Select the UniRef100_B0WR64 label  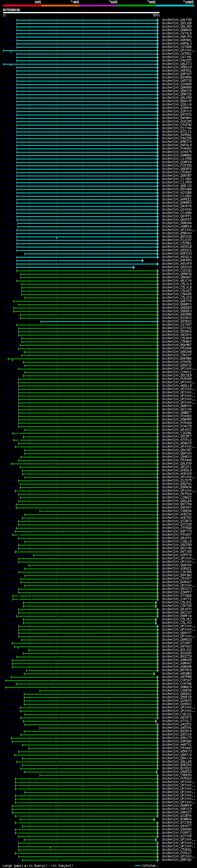tap(176, 819)
